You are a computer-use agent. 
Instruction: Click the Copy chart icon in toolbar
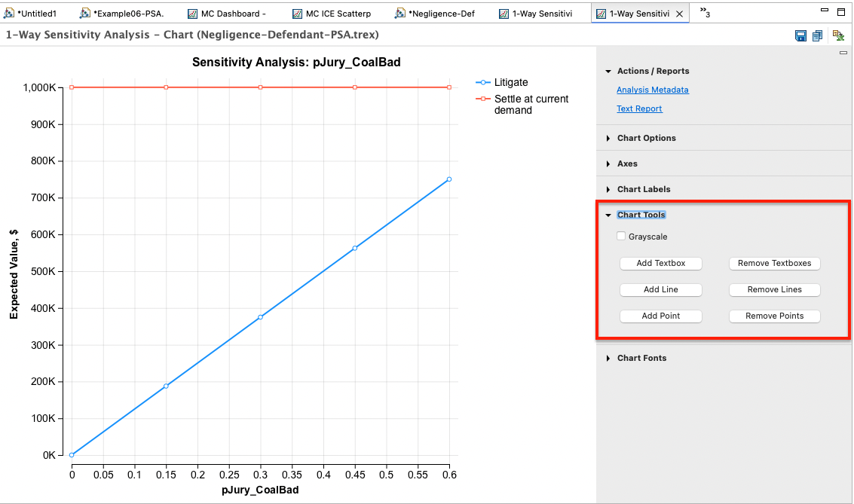point(817,35)
